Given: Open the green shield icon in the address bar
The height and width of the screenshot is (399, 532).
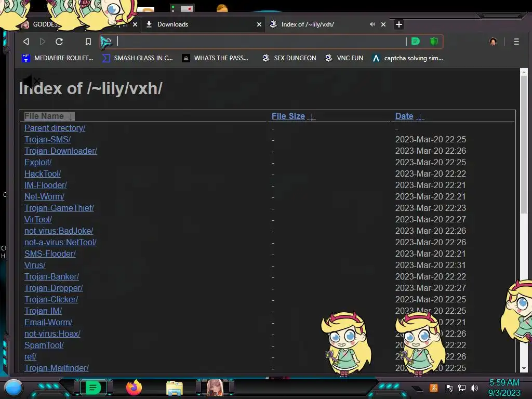Looking at the screenshot, I should pyautogui.click(x=434, y=42).
